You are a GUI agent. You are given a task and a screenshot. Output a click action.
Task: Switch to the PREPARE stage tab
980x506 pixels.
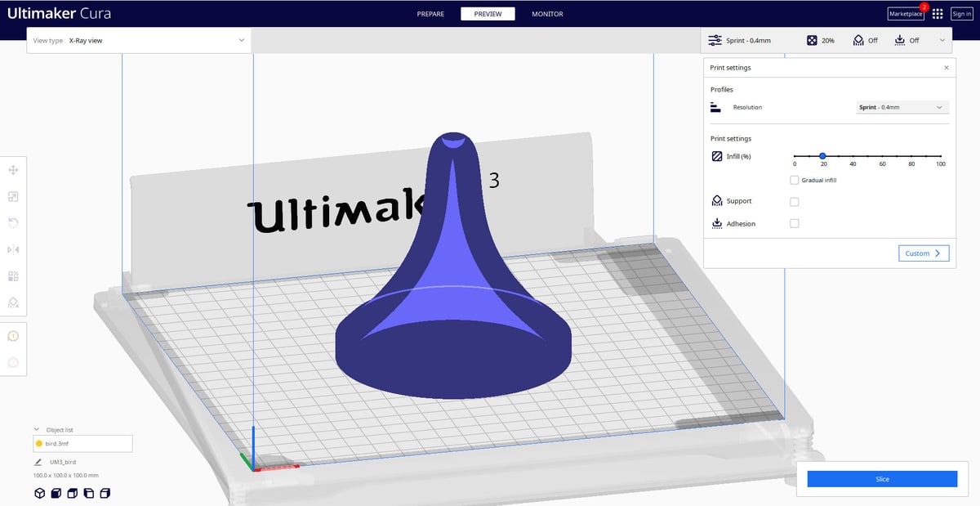[x=430, y=14]
